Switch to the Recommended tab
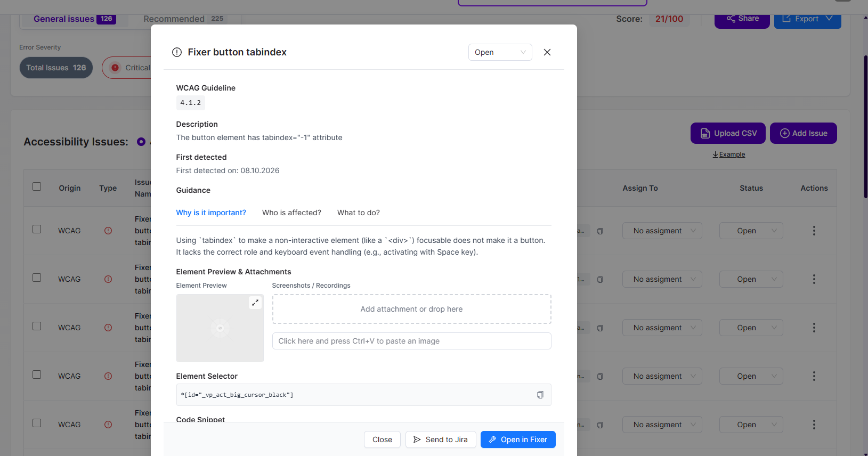The height and width of the screenshot is (456, 868). point(184,19)
